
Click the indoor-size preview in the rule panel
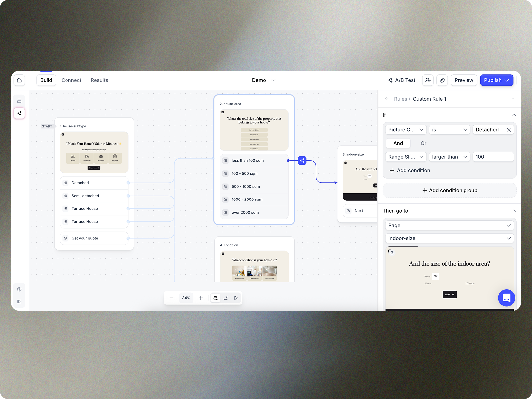[450, 279]
